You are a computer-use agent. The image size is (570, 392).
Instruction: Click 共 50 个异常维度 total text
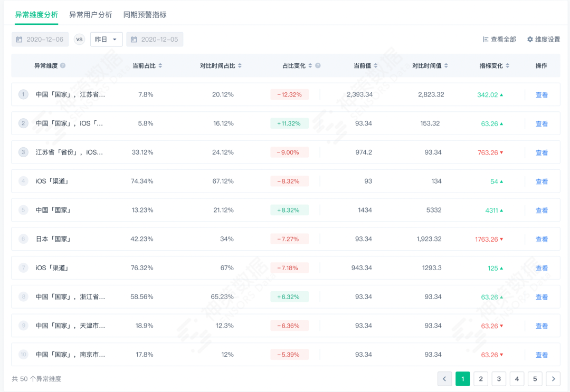coord(36,379)
